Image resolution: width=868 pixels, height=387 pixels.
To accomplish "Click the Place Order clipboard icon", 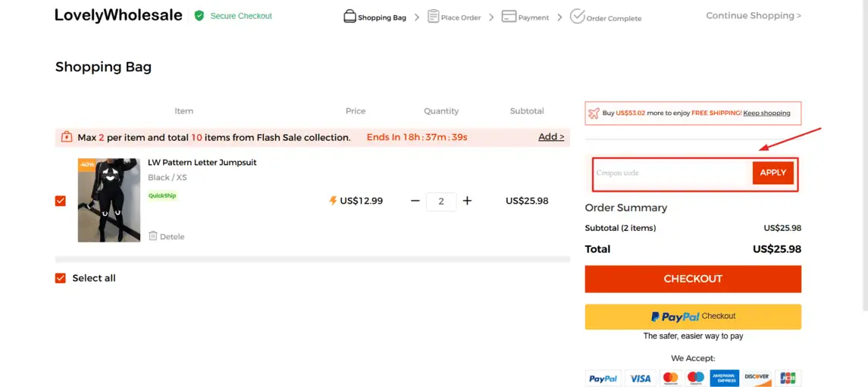I will [433, 16].
